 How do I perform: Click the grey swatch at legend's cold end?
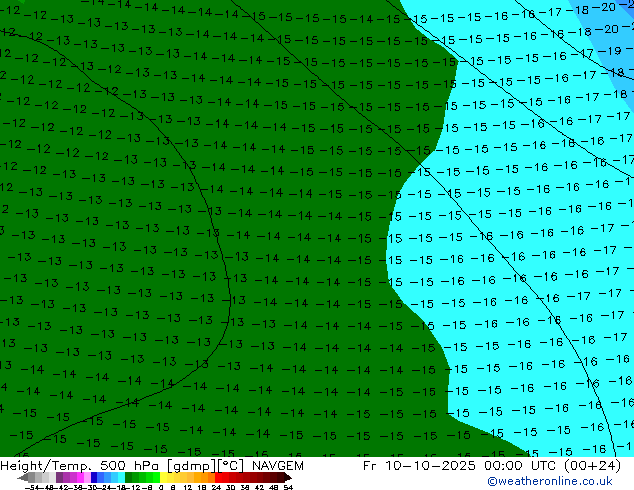pyautogui.click(x=32, y=477)
